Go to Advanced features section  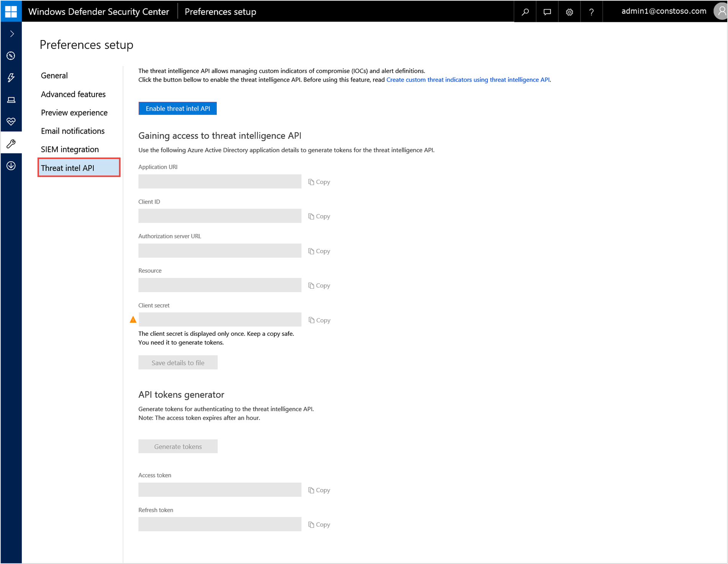[73, 94]
